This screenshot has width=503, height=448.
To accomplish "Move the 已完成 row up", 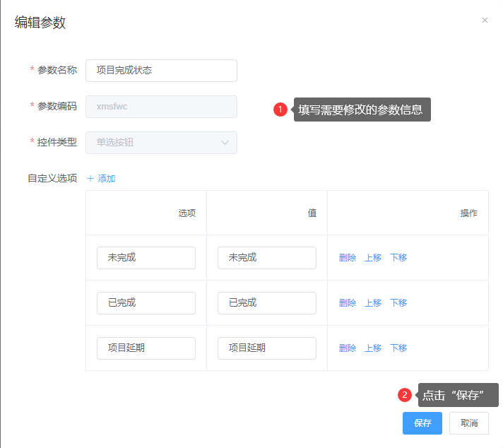I will 373,303.
